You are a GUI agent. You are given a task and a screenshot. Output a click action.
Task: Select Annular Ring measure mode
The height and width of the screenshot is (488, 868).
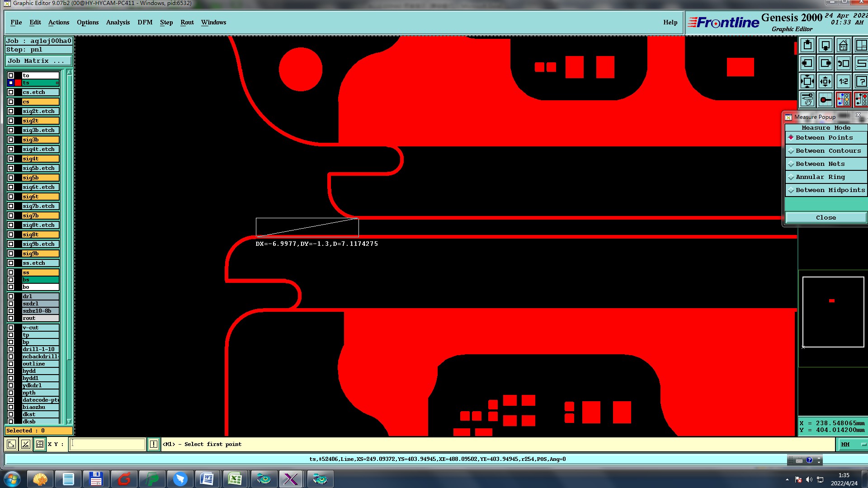(820, 177)
